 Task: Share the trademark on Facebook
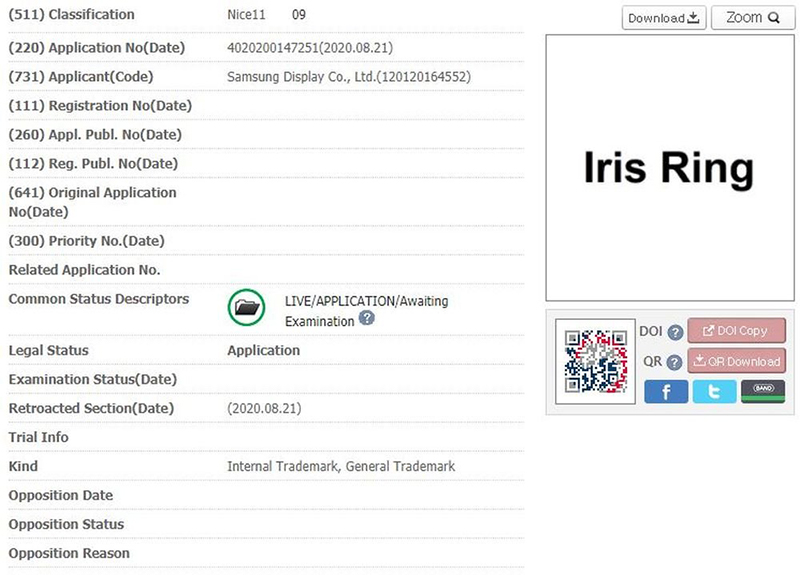pyautogui.click(x=665, y=391)
